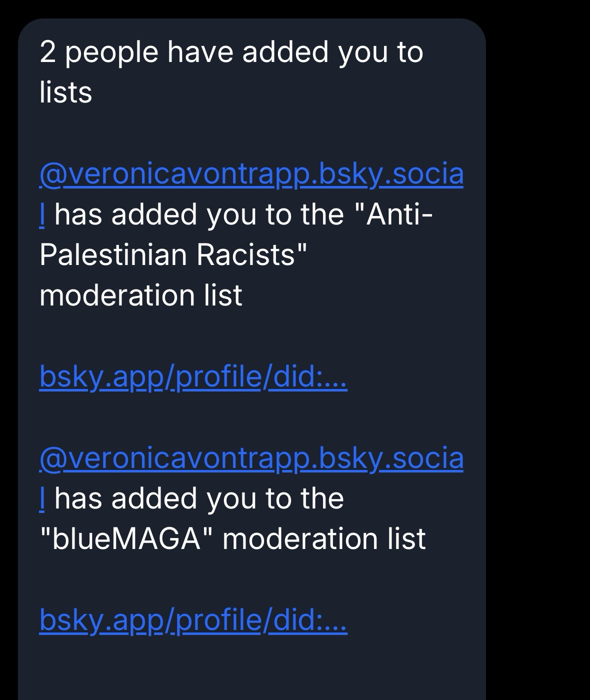Tap empty bubble area below the last link
The width and height of the screenshot is (590, 700).
click(x=250, y=670)
